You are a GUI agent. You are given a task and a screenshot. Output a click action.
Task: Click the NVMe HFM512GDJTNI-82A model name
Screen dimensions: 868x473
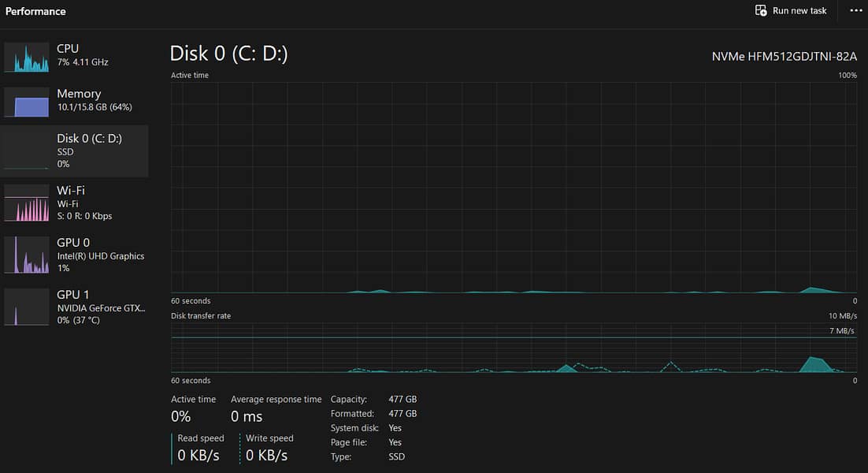[784, 57]
